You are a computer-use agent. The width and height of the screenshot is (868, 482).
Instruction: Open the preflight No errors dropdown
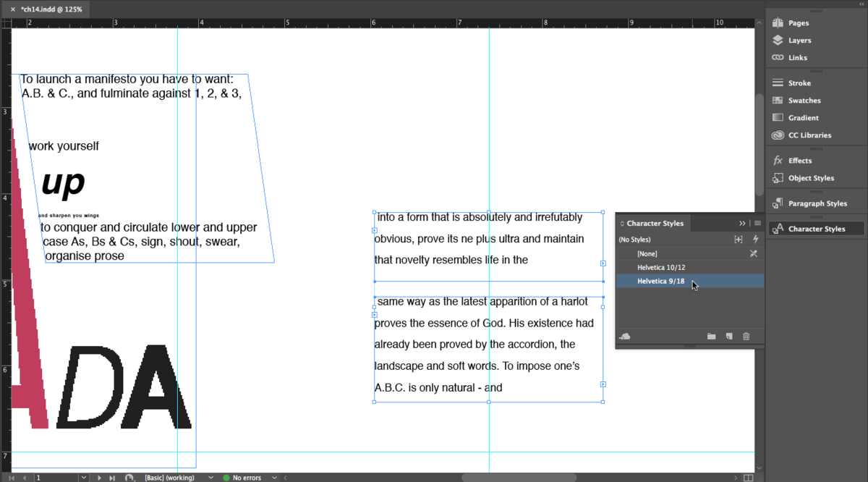[276, 478]
